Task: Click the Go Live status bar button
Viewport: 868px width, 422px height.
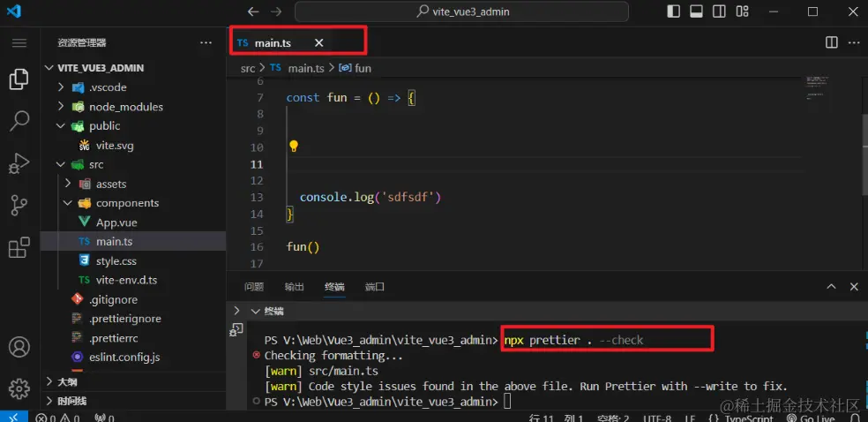Action: [x=811, y=418]
